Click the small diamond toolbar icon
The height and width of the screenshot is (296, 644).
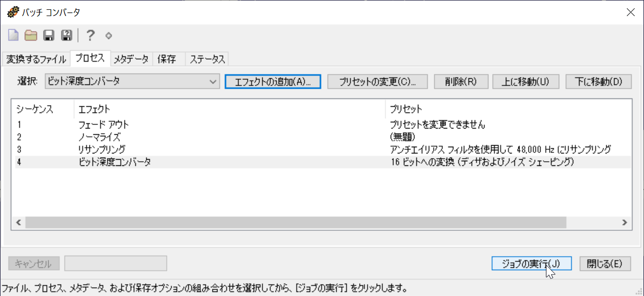click(108, 36)
